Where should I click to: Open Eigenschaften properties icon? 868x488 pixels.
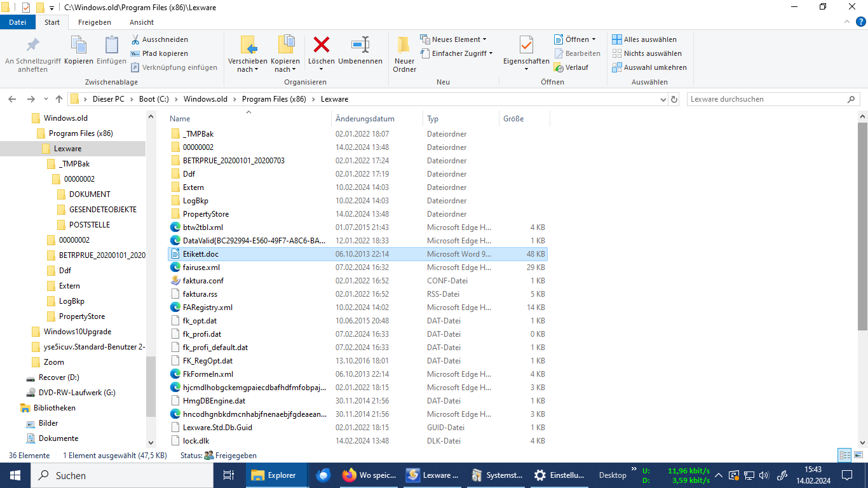pyautogui.click(x=526, y=45)
